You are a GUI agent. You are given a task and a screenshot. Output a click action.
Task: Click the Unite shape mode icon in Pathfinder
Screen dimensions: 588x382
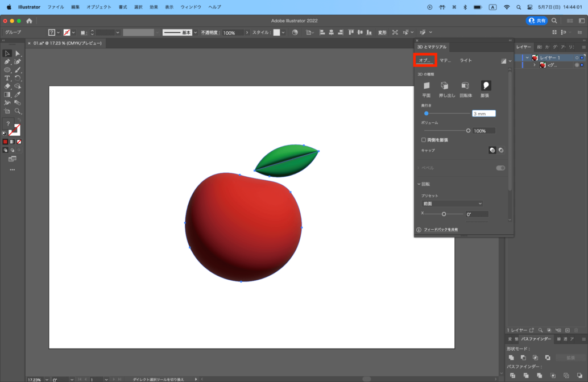(511, 358)
